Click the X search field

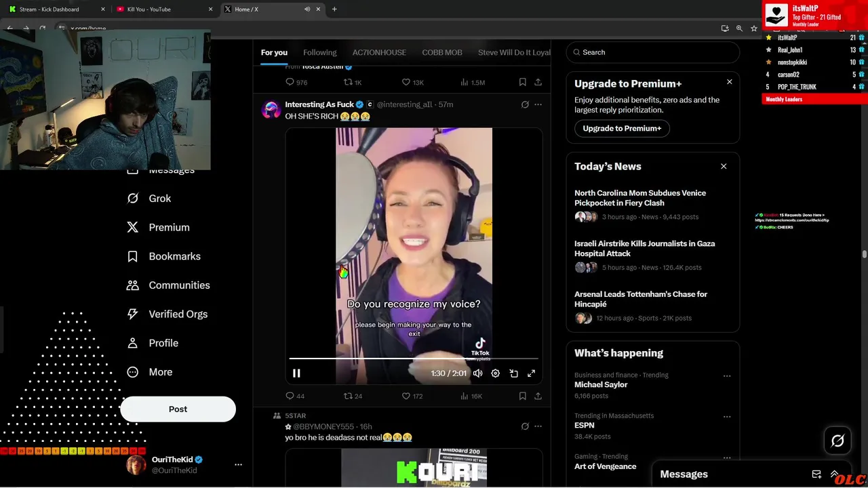point(653,52)
